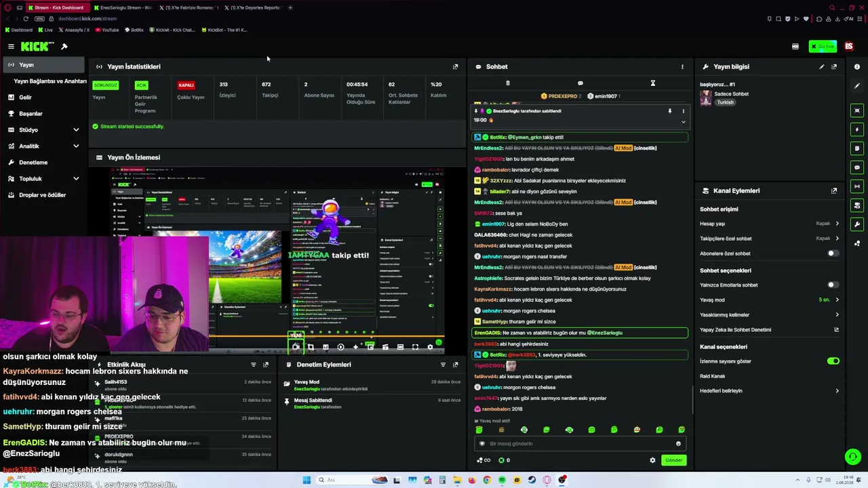This screenshot has width=868, height=488.
Task: Pop out the Etkinlik Akışı panel
Action: pos(266,365)
